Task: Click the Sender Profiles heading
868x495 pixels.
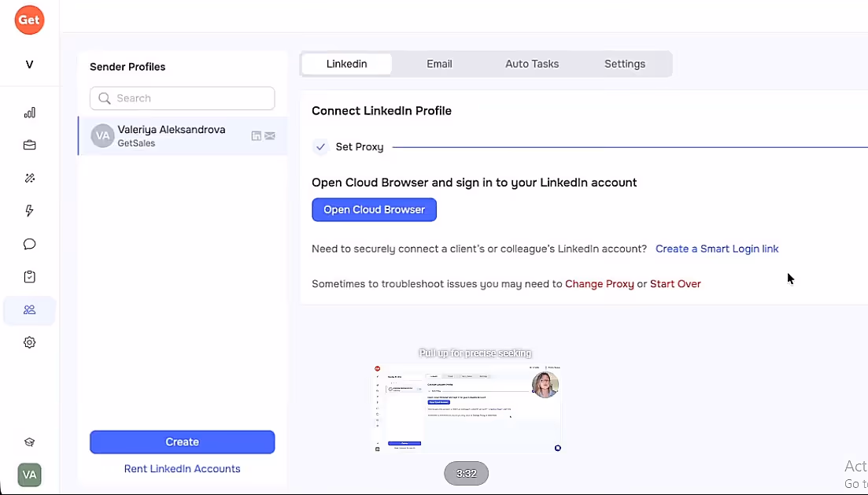Action: tap(127, 67)
